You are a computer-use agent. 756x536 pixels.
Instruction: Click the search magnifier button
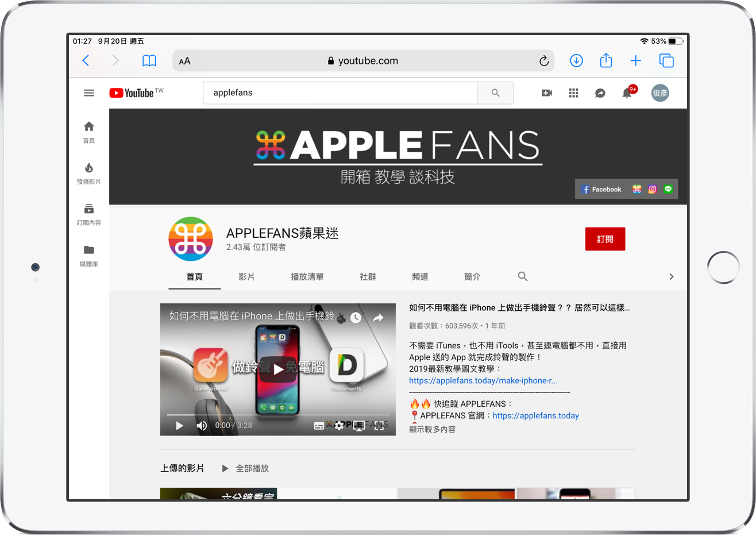pyautogui.click(x=495, y=92)
